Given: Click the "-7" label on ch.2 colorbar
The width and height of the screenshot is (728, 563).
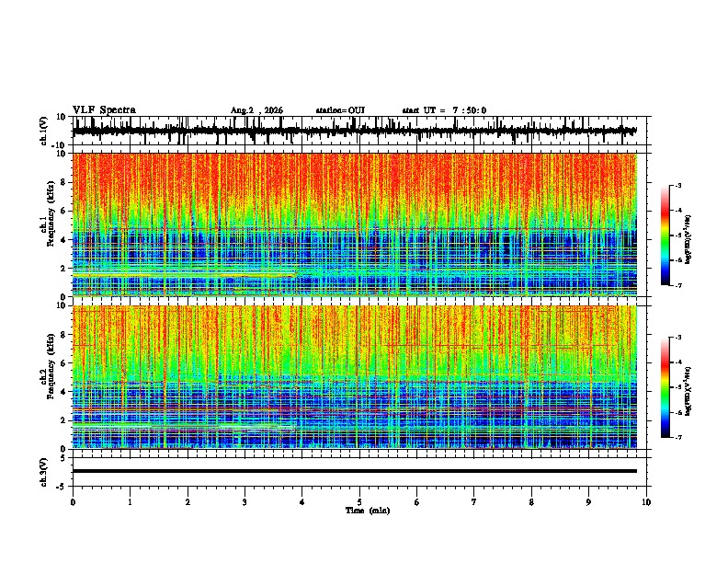Looking at the screenshot, I should click(x=677, y=438).
